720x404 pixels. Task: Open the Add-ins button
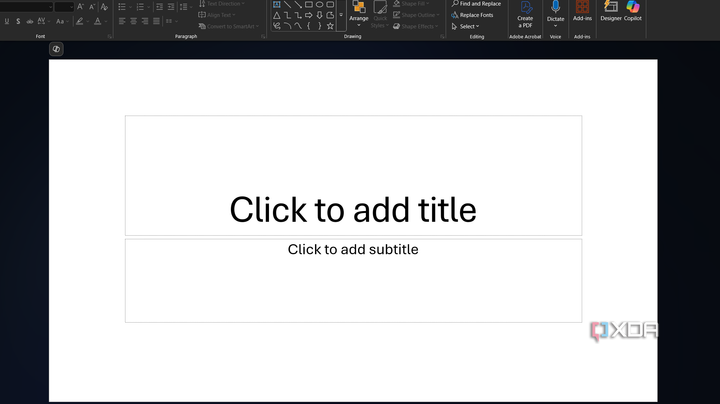[x=582, y=11]
